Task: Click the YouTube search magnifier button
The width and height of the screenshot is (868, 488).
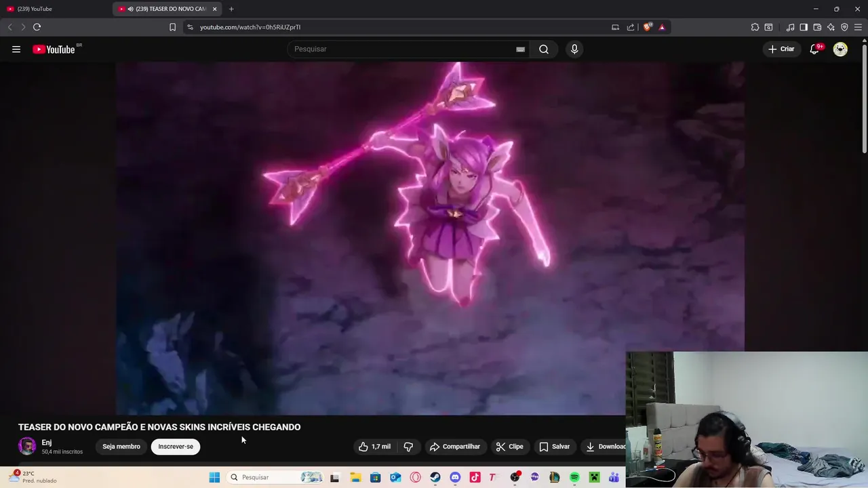Action: 544,49
